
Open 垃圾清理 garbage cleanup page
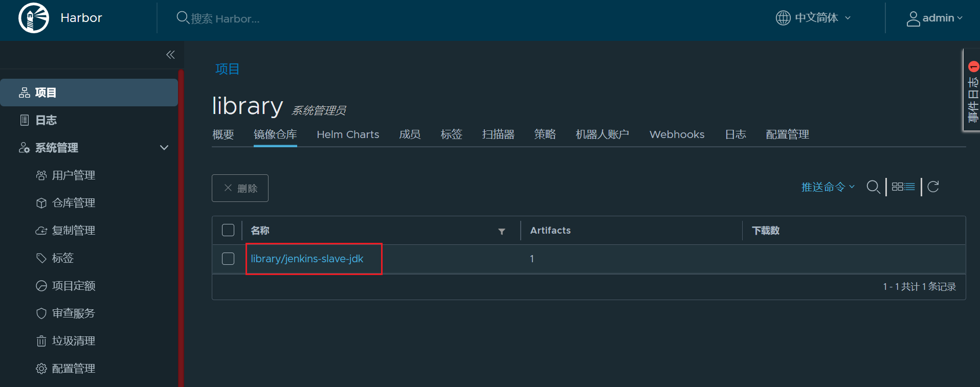(x=73, y=341)
